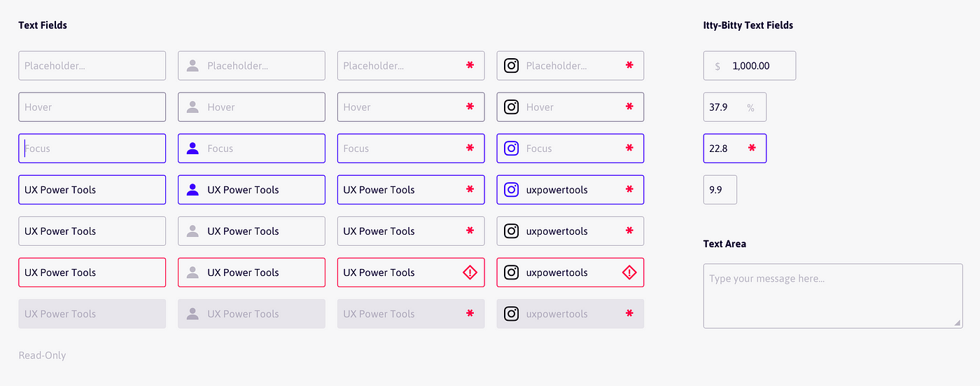Click the Instagram icon in the disabled uxpowertools field

click(x=512, y=314)
